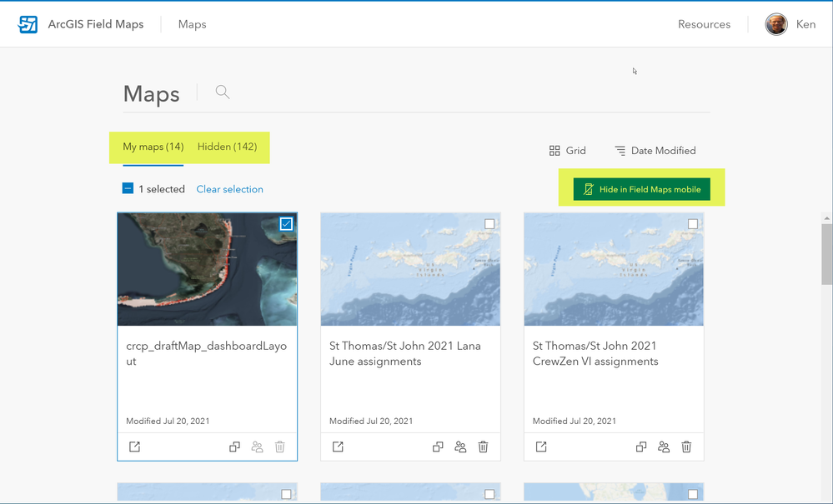Delete the Lana June assignments map
The height and width of the screenshot is (504, 833).
(484, 447)
